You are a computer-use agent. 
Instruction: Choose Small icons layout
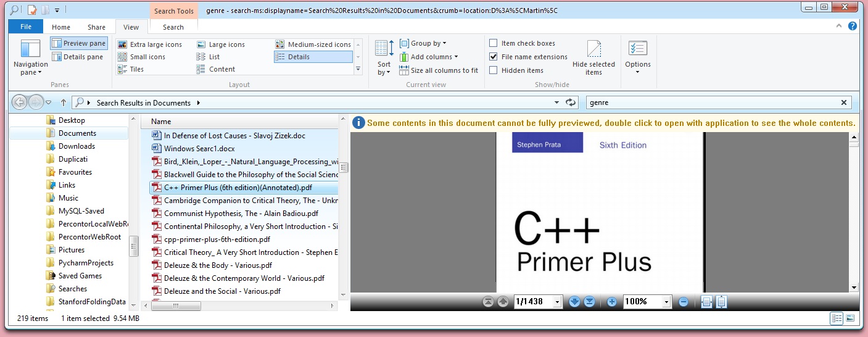coord(141,57)
